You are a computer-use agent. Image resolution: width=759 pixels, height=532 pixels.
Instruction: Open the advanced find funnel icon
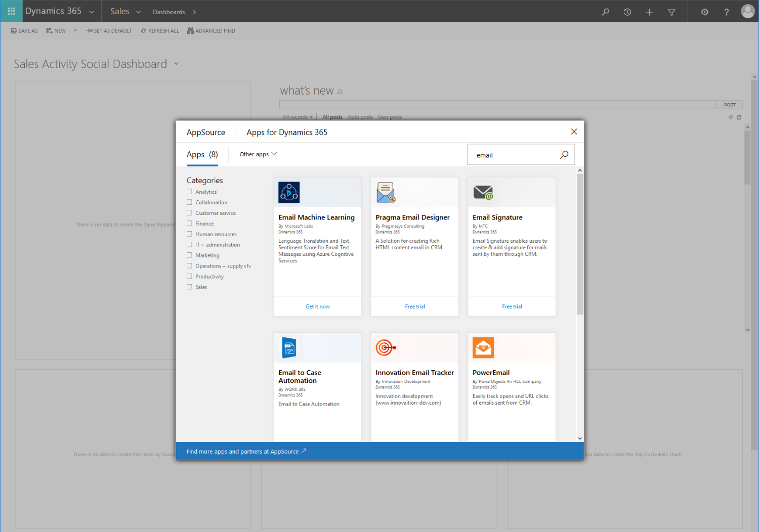click(671, 12)
